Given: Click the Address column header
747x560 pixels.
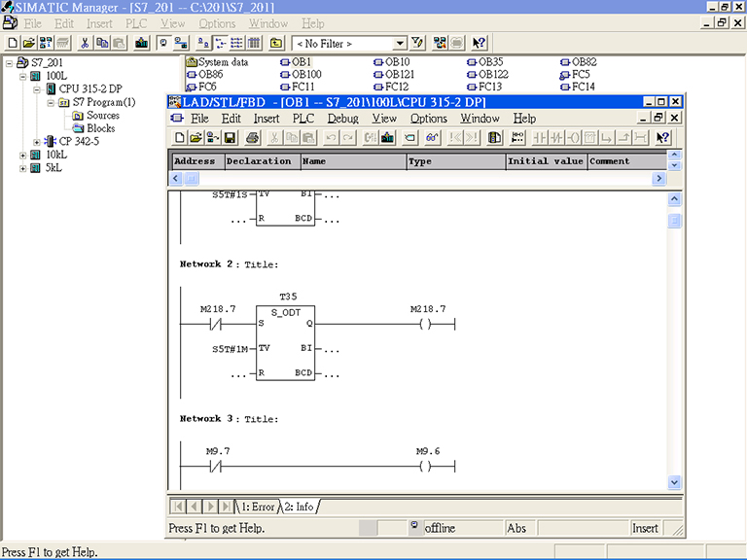Looking at the screenshot, I should (x=197, y=161).
